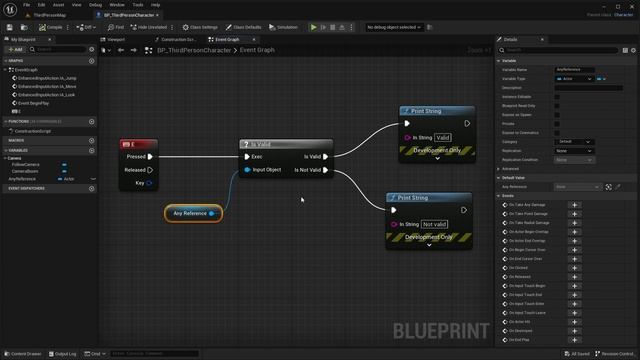Collapse the Camera variables category
640x360 pixels.
pyautogui.click(x=5, y=158)
